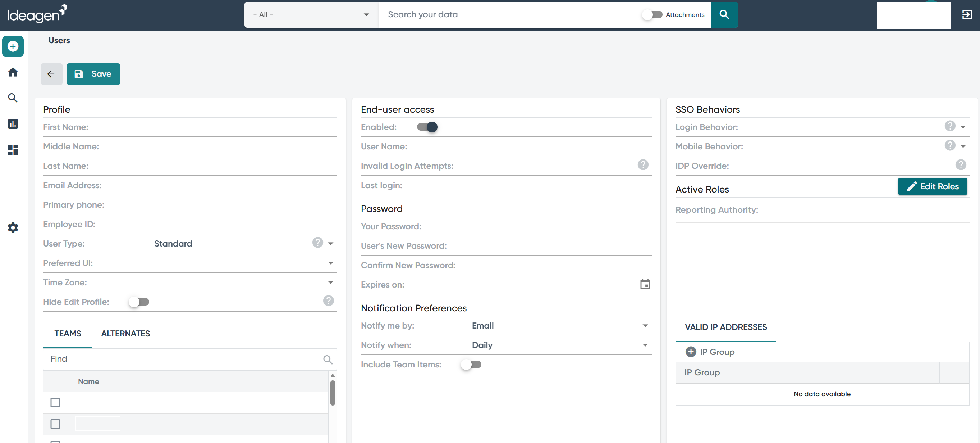This screenshot has width=980, height=443.
Task: Click the User Type help question mark
Action: pos(318,243)
